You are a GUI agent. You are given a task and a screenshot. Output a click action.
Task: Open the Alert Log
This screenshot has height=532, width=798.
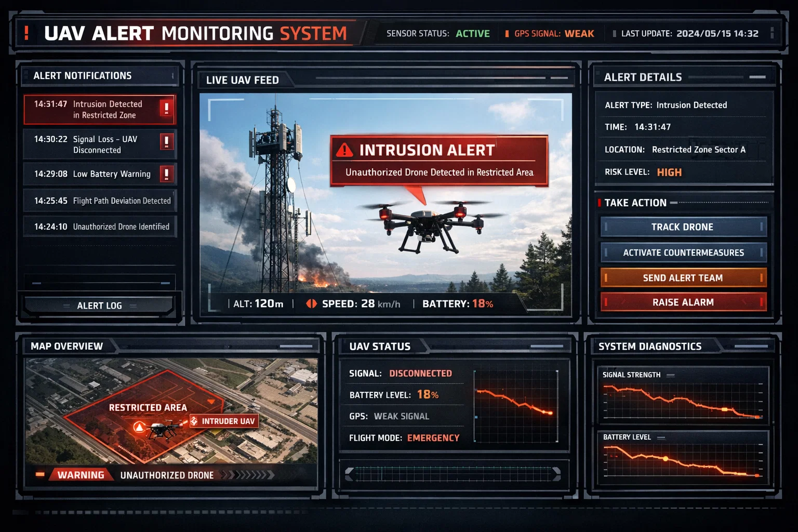(x=99, y=305)
